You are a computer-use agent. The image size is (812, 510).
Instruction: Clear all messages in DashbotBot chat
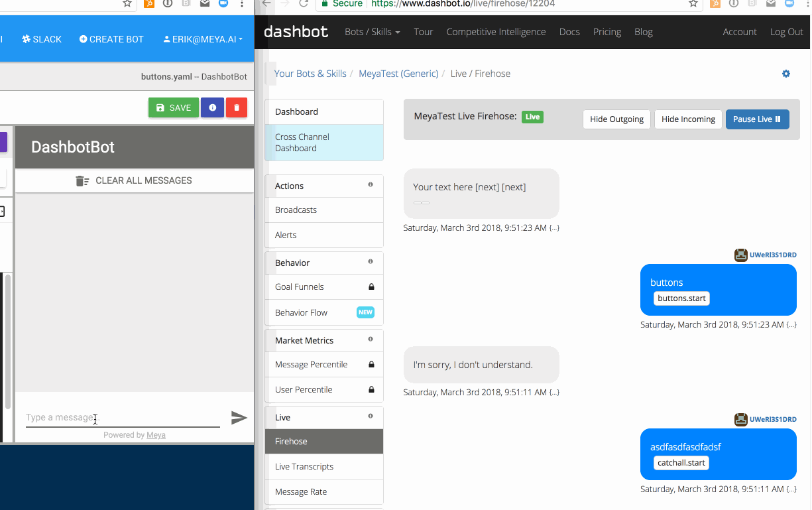pyautogui.click(x=134, y=180)
